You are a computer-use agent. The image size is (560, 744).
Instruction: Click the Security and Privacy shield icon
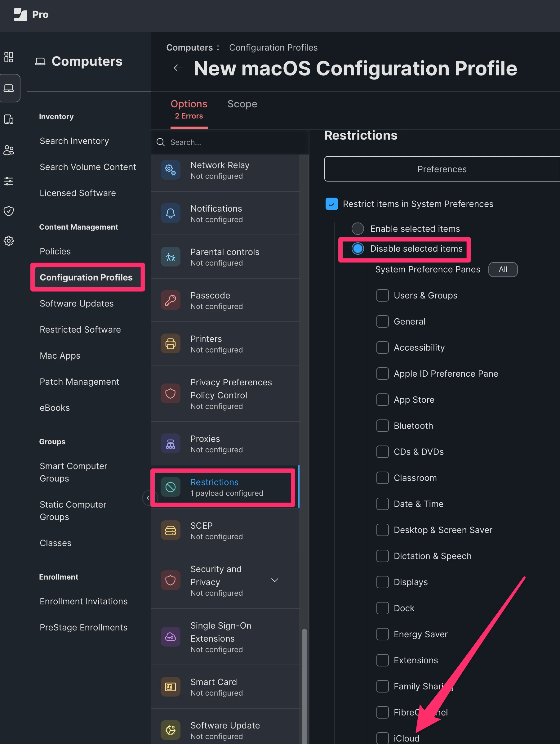(171, 580)
